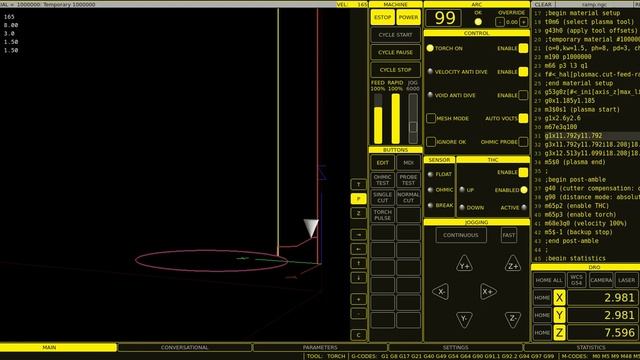Image resolution: width=640 pixels, height=360 pixels.
Task: Click the Y axis zero button
Action: [x=559, y=315]
